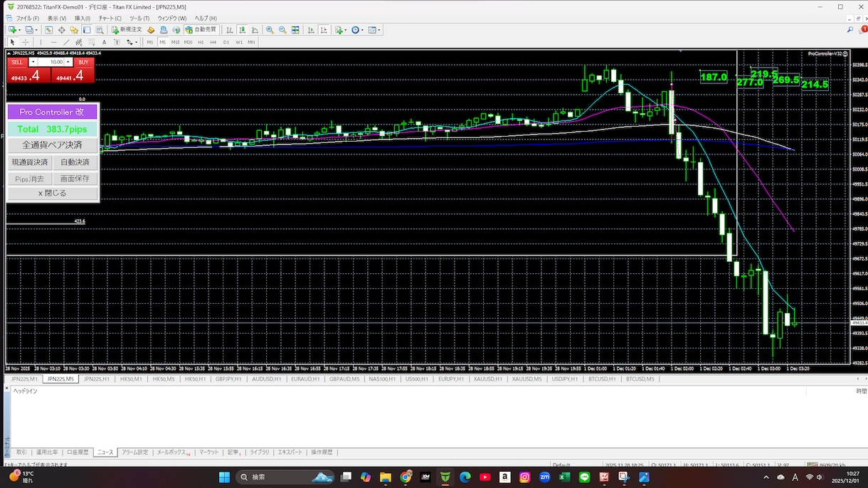868x488 pixels.
Task: Switch to the GBPJPY,H1 chart tab
Action: click(228, 379)
